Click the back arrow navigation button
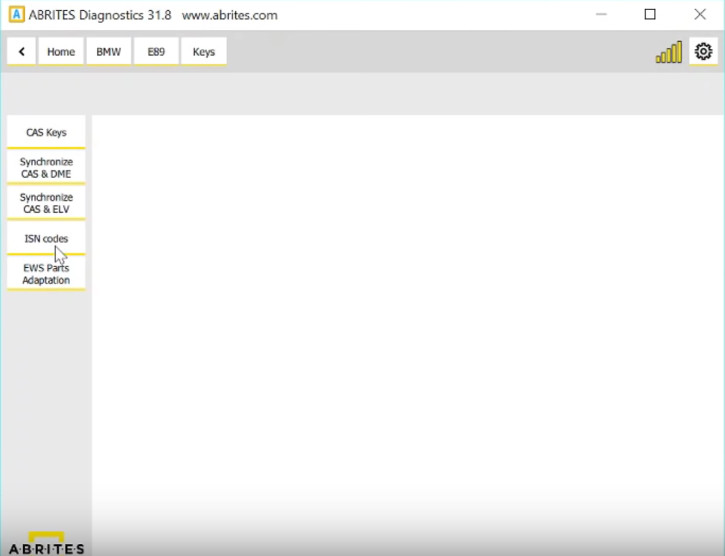725x556 pixels. click(21, 51)
